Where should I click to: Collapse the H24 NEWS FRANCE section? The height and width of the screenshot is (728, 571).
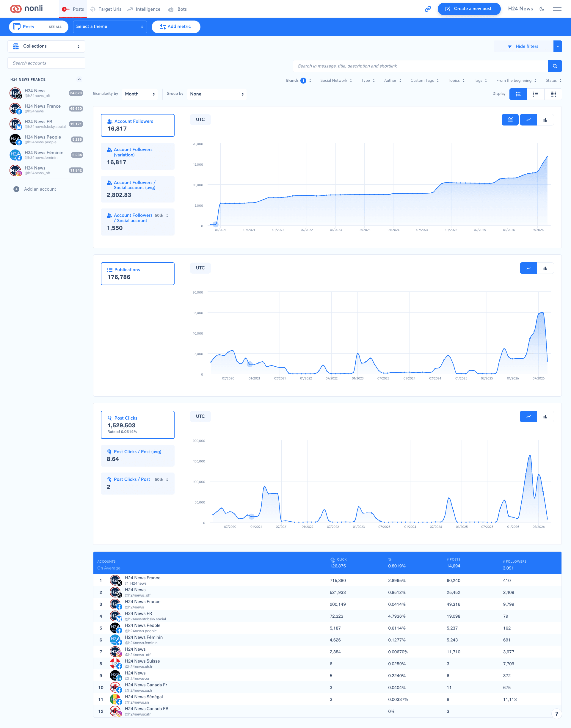pyautogui.click(x=79, y=80)
